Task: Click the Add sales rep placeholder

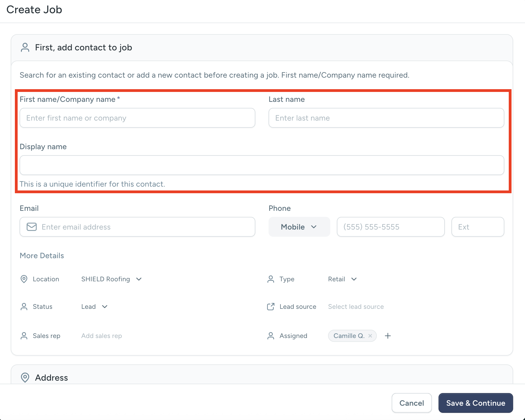Action: pos(101,336)
